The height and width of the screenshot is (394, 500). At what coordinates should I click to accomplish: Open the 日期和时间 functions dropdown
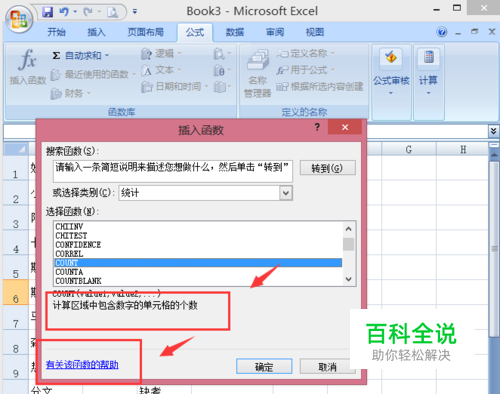[175, 87]
